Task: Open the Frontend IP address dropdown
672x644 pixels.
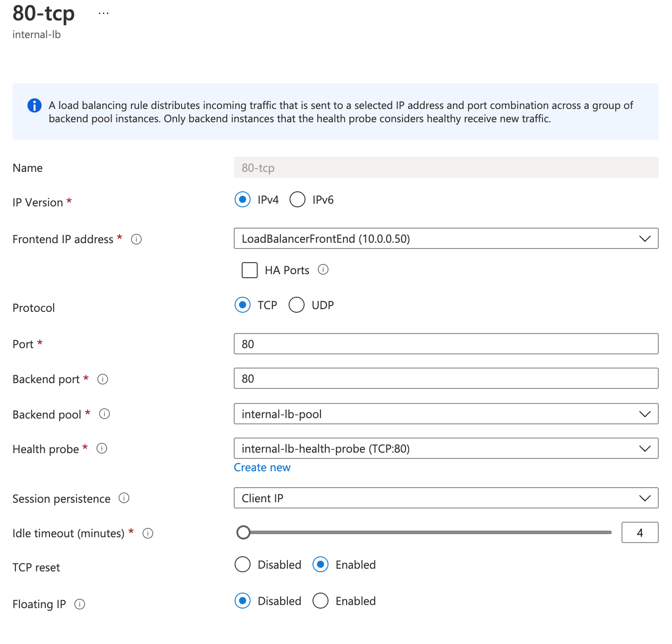Action: point(446,238)
